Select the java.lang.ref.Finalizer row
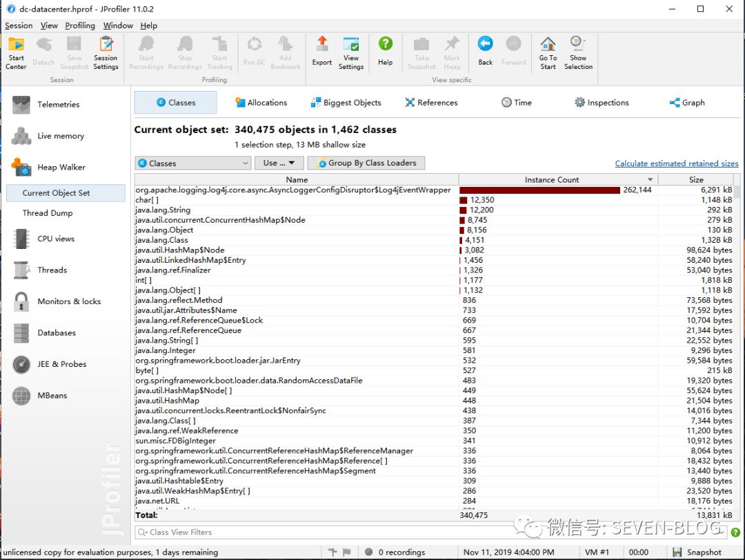Image resolution: width=745 pixels, height=560 pixels. [x=434, y=270]
